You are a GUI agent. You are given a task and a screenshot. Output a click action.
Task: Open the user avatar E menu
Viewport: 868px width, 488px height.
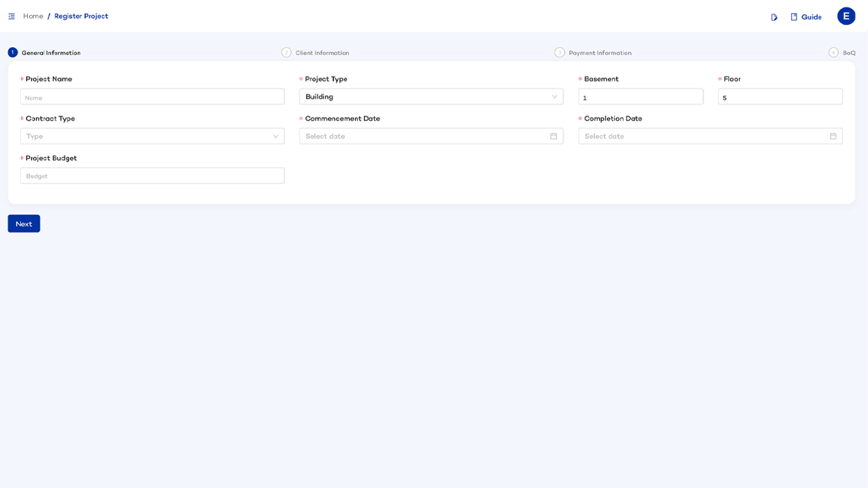[846, 16]
